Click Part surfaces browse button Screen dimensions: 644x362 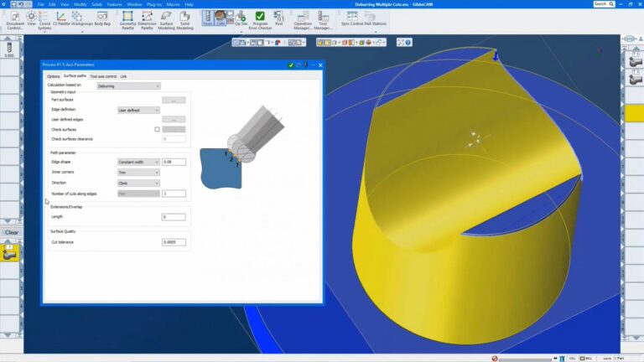174,101
